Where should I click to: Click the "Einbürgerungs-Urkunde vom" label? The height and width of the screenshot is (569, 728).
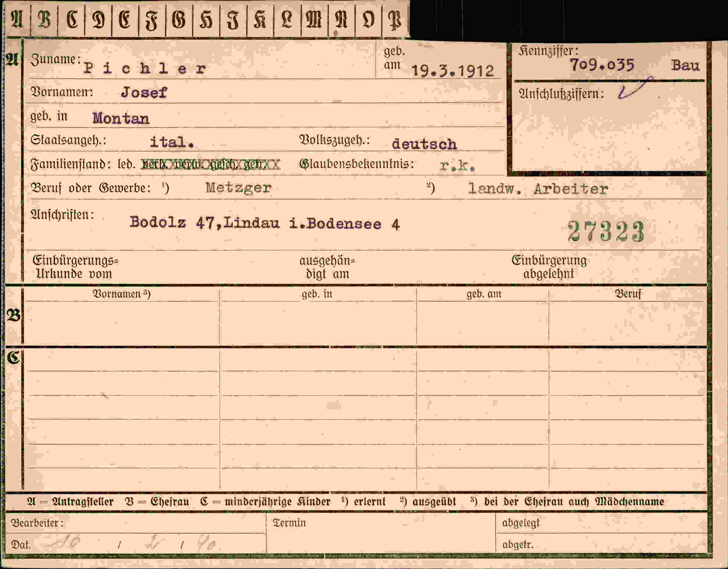click(76, 267)
